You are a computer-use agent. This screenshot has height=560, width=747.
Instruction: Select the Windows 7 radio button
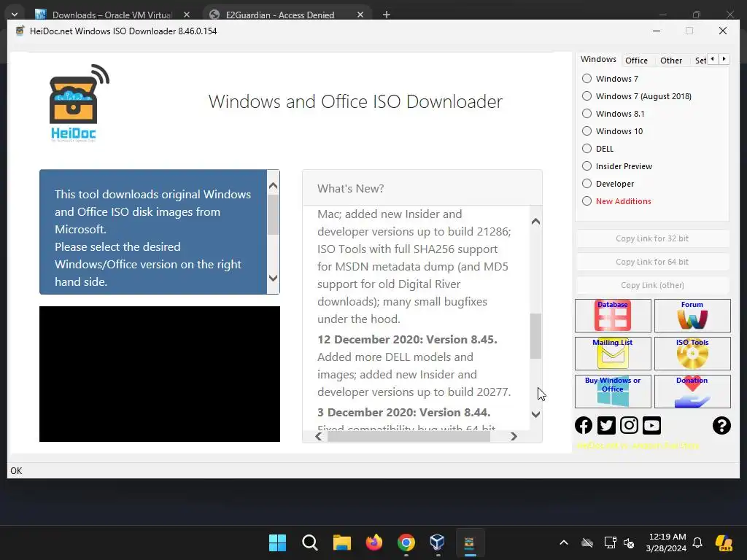[x=587, y=79]
